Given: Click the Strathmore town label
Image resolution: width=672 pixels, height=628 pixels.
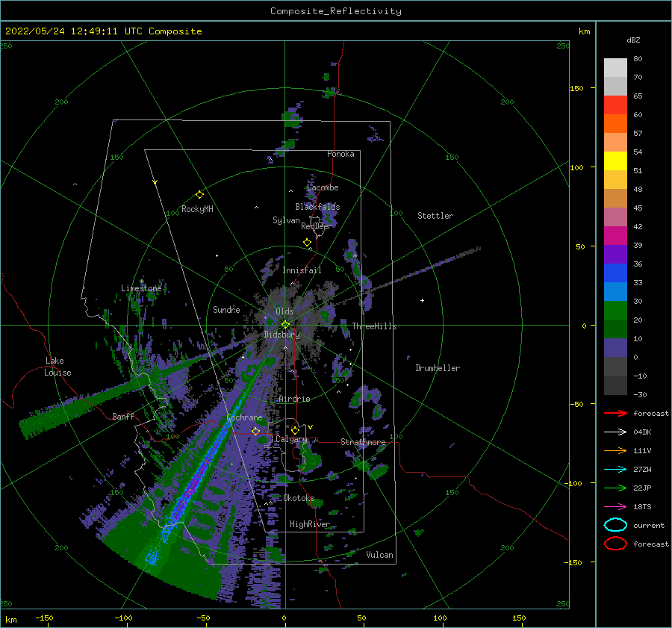Looking at the screenshot, I should click(x=363, y=442).
